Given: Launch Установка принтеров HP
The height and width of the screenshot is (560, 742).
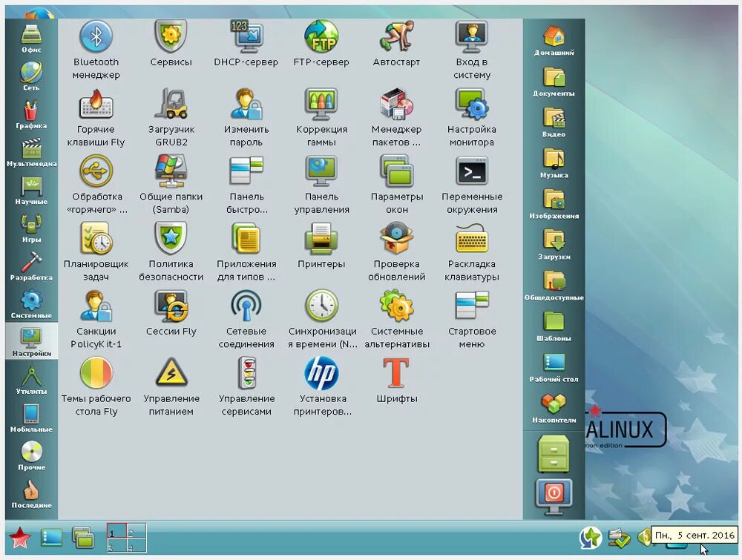Looking at the screenshot, I should tap(321, 387).
